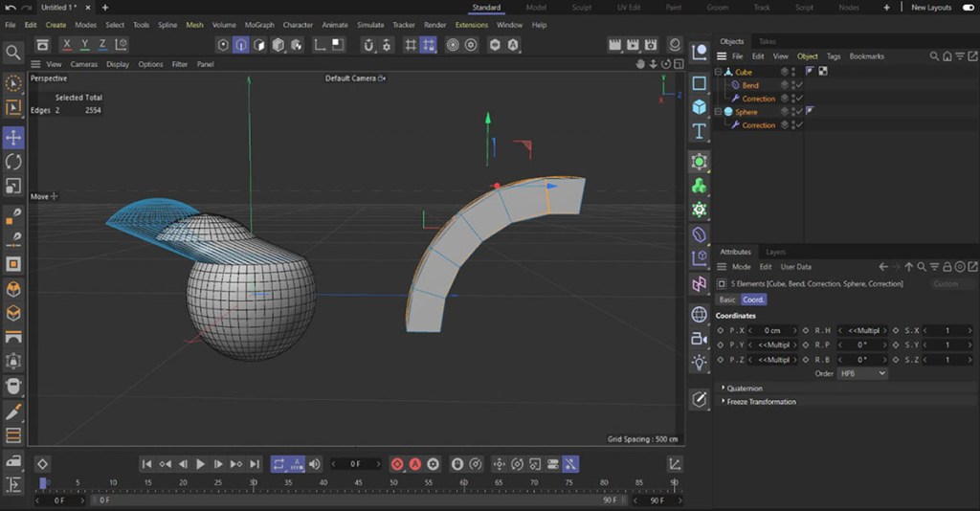Toggle enable checkmark on the Bend deformer
Viewport: 980px width, 511px height.
[x=799, y=85]
